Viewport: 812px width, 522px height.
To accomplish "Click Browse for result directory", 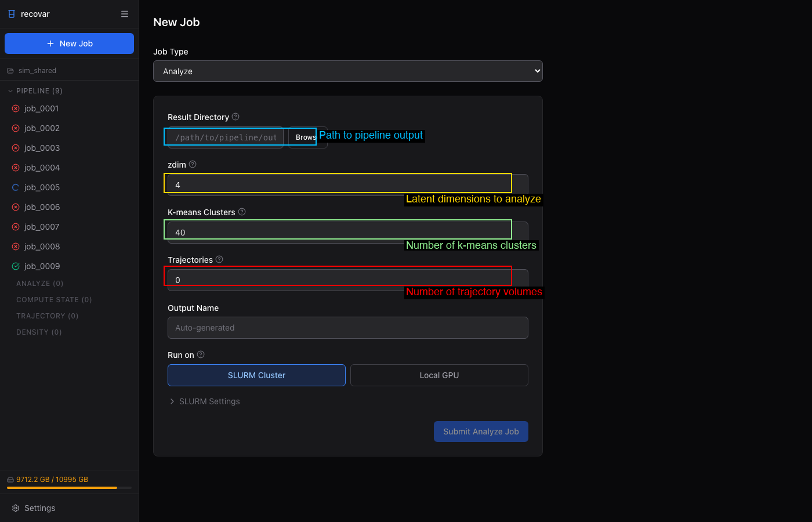I will point(307,137).
